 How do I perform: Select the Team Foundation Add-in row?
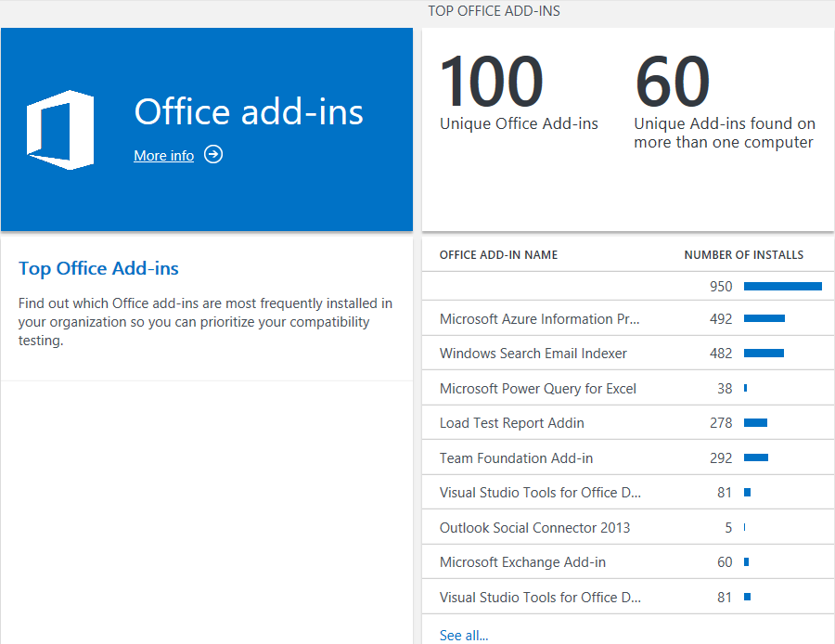click(x=628, y=458)
